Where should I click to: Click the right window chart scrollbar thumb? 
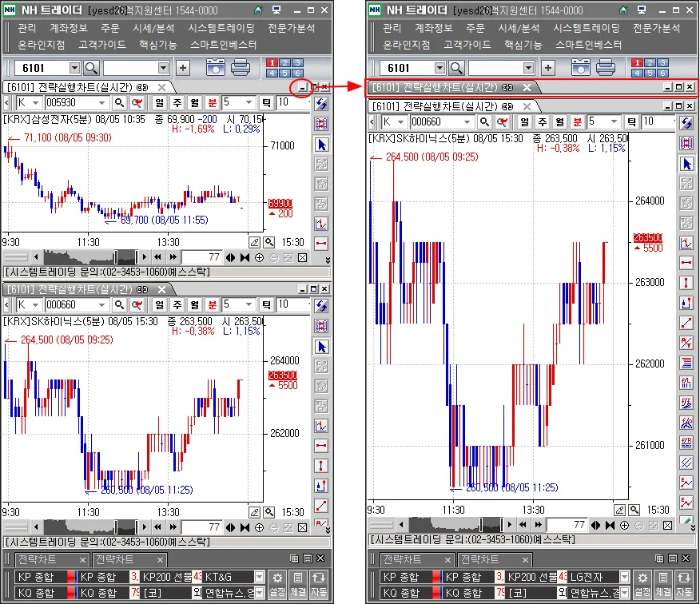pyautogui.click(x=491, y=525)
